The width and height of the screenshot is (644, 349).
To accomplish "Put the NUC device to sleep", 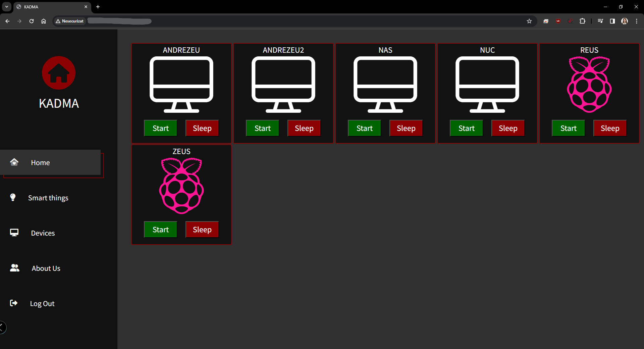I will click(x=508, y=128).
